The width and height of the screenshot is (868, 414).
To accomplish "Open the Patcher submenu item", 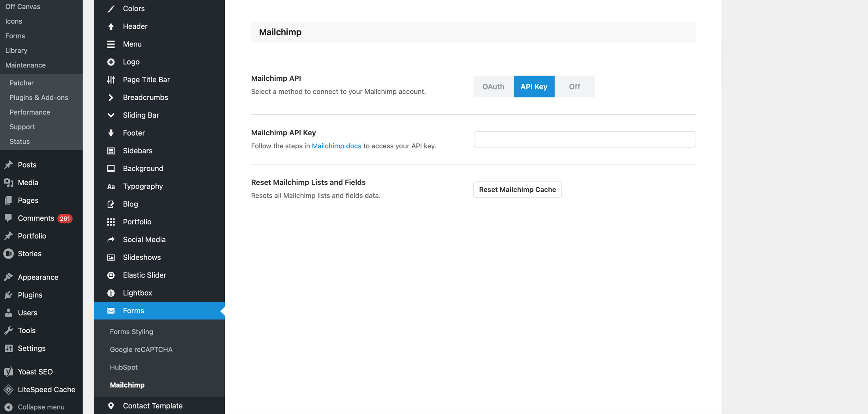I will (x=21, y=82).
